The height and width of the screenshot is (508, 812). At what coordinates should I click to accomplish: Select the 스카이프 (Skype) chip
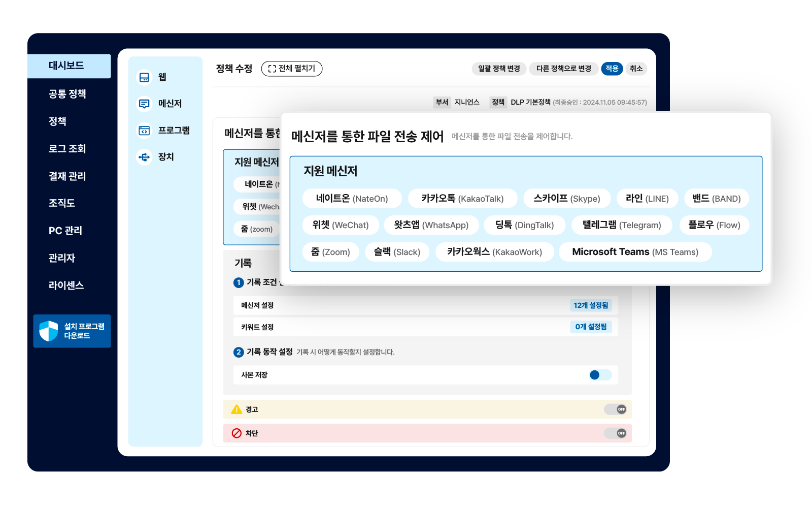point(567,199)
